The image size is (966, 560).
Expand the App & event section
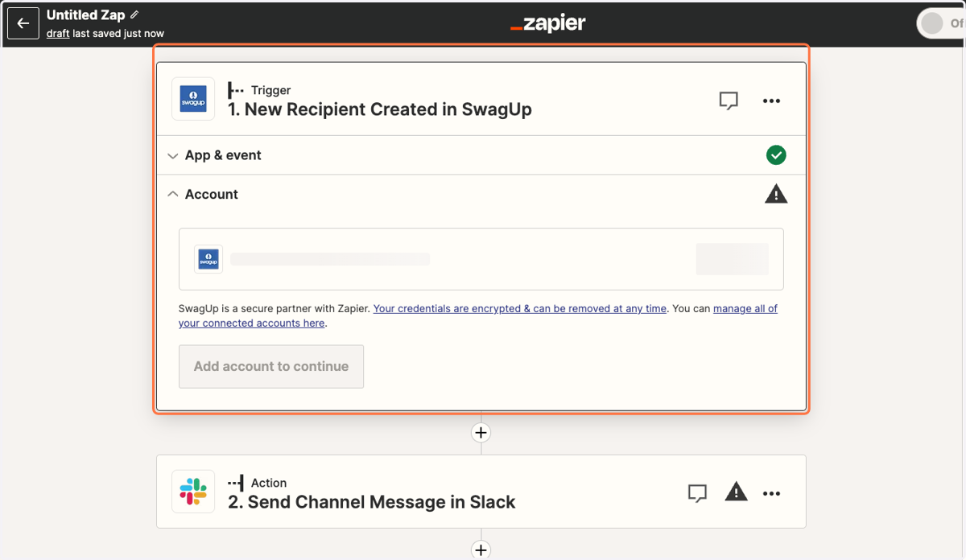[481, 155]
